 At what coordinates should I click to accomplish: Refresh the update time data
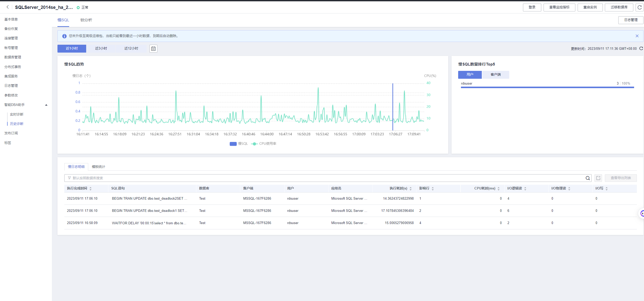pos(641,49)
